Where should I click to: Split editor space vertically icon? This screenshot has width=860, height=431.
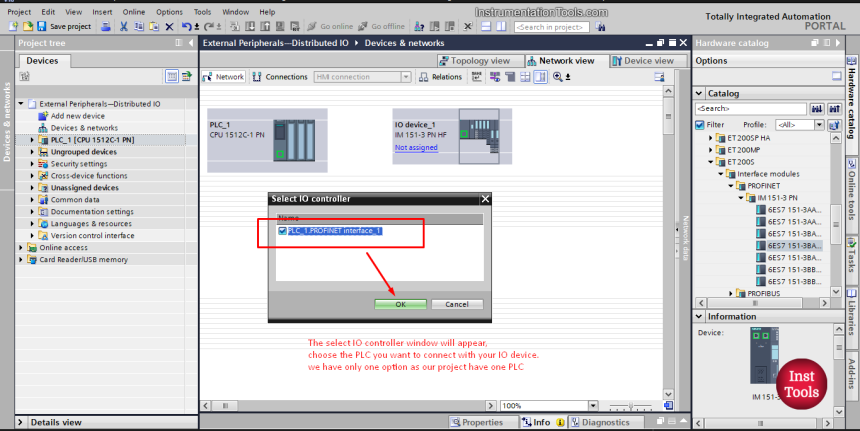[x=501, y=26]
